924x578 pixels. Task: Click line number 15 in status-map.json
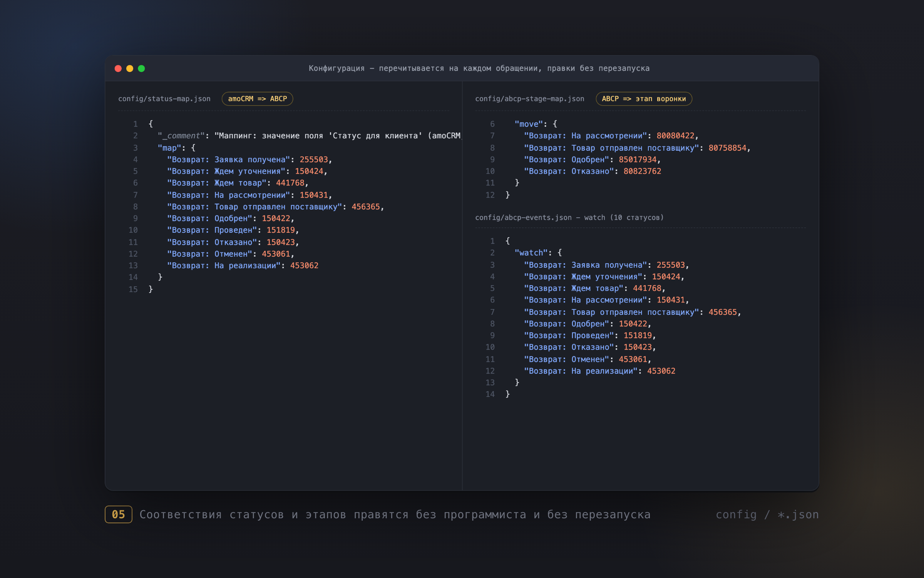click(x=133, y=289)
